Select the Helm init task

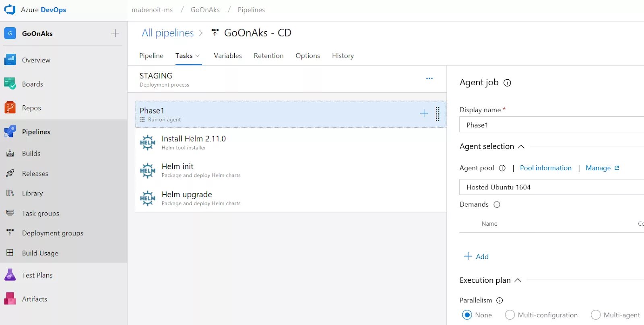click(291, 171)
